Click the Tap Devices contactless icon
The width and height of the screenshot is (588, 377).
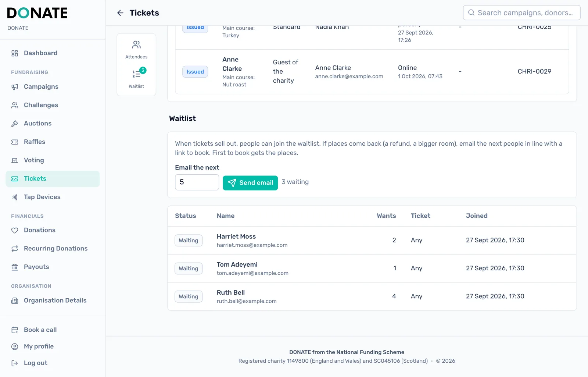[15, 197]
